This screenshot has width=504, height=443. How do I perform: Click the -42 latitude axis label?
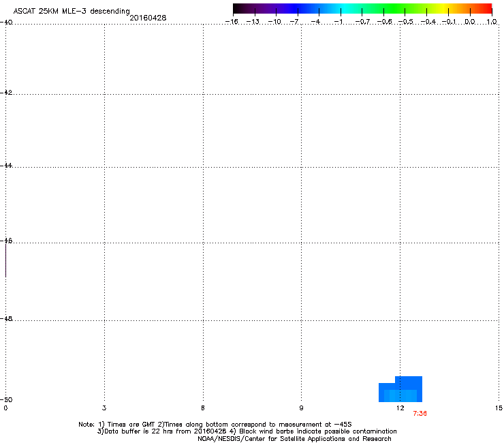tap(6, 92)
